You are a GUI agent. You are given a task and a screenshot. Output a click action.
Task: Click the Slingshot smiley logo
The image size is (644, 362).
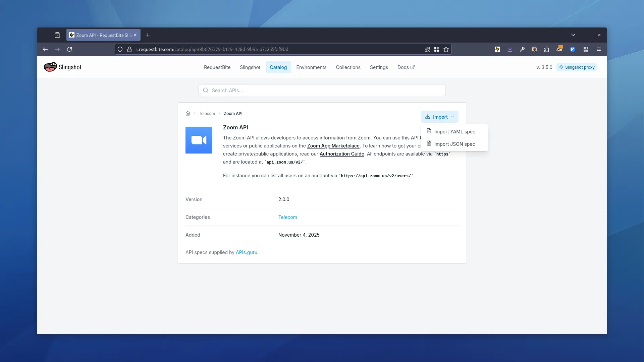click(x=50, y=67)
